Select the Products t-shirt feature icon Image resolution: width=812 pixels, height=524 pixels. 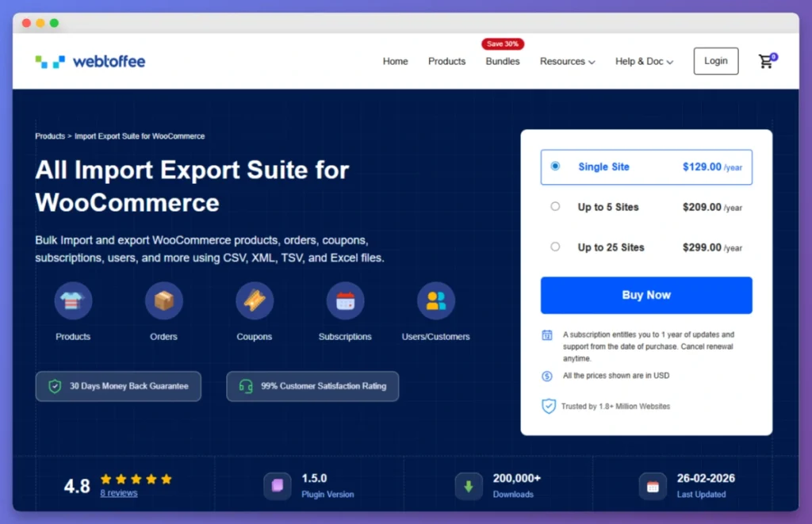pyautogui.click(x=73, y=301)
